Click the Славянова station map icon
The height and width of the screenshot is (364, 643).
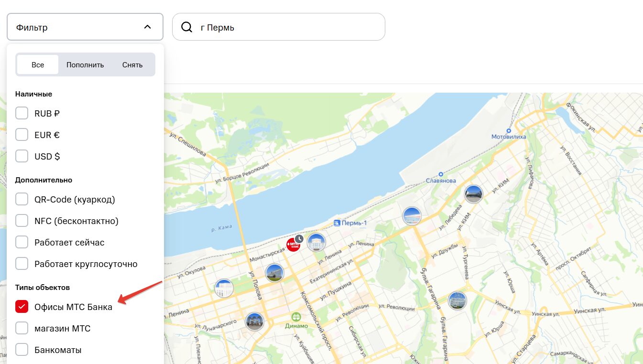(x=441, y=174)
